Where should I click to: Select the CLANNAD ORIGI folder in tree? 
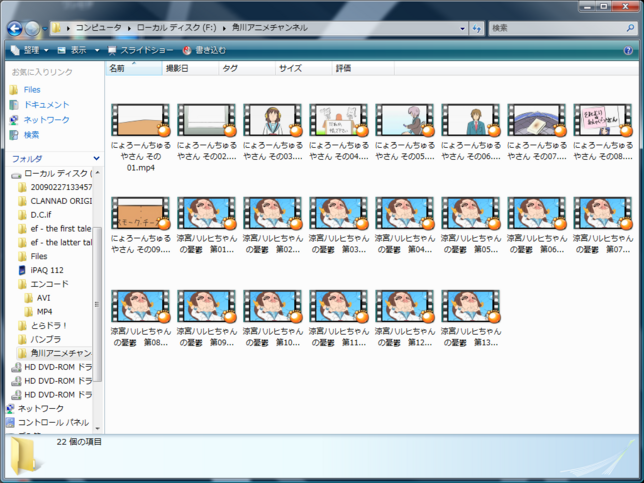point(55,201)
